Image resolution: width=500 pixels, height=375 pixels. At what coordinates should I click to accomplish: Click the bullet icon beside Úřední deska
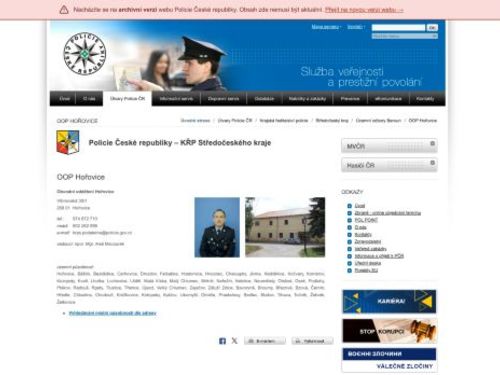349,263
